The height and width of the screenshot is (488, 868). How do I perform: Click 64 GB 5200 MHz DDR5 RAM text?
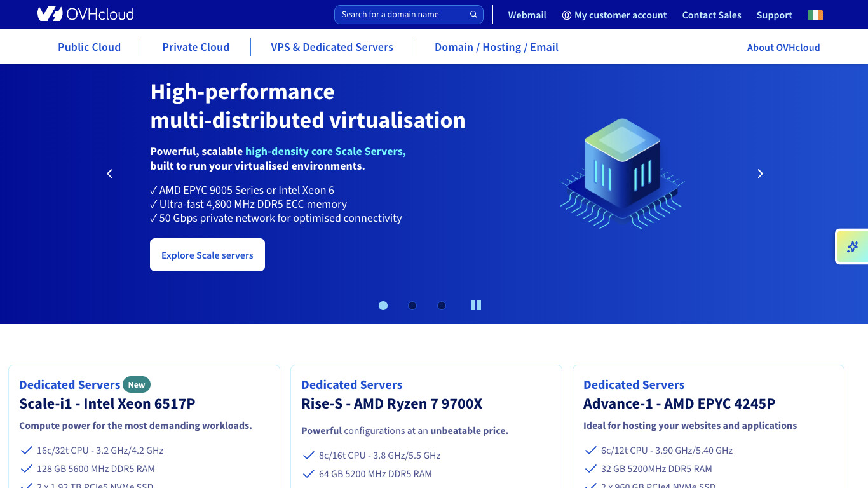[376, 474]
